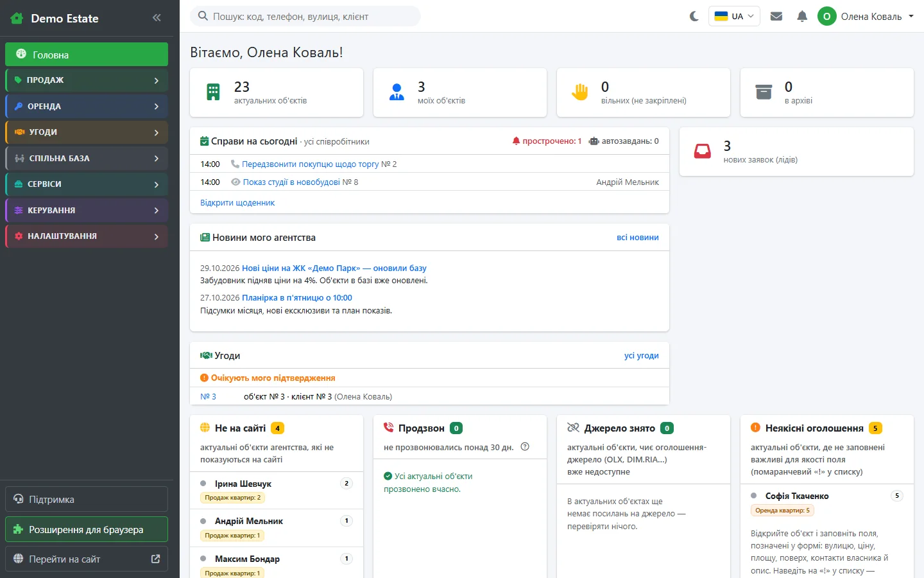Click the archive box icon
This screenshot has width=924, height=578.
click(x=764, y=92)
